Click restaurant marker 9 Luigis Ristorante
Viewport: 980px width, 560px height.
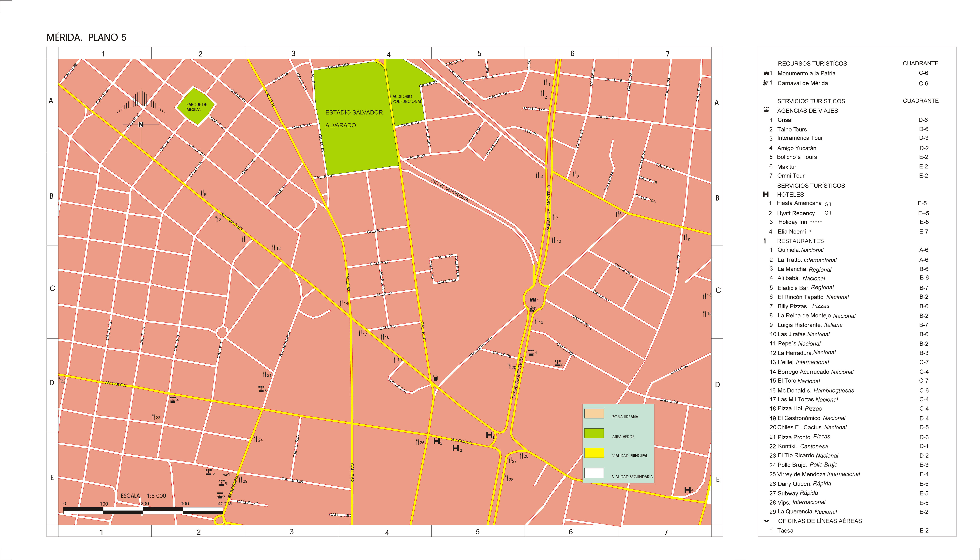pos(685,237)
